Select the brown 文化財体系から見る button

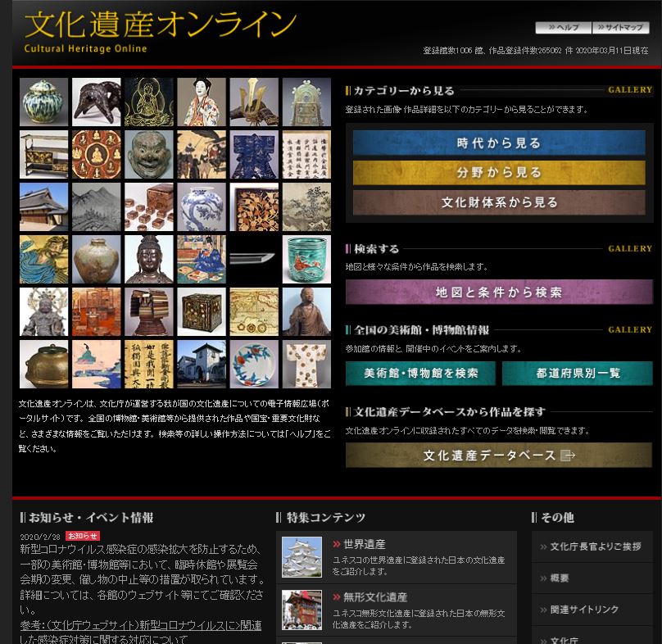[x=499, y=202]
